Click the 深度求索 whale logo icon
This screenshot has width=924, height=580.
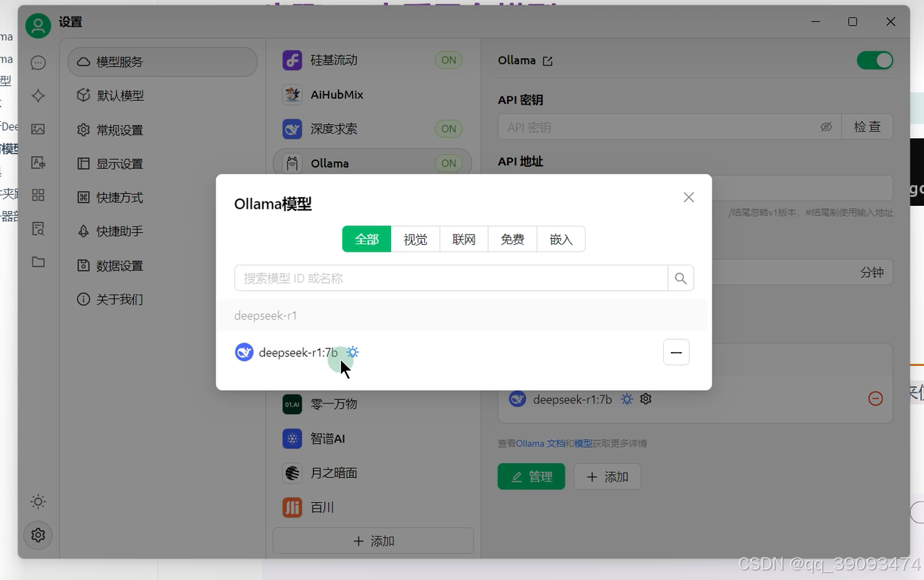tap(293, 129)
